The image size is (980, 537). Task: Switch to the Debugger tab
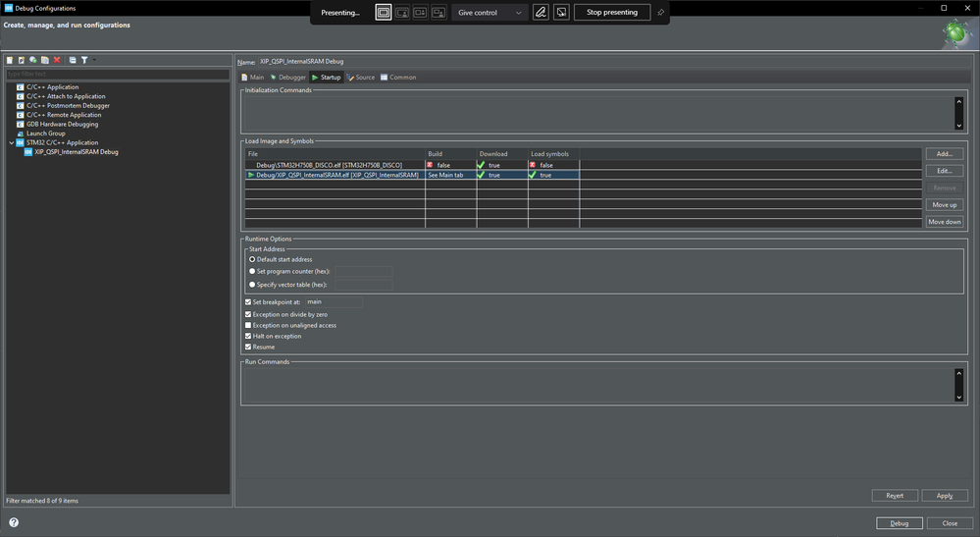pyautogui.click(x=287, y=78)
